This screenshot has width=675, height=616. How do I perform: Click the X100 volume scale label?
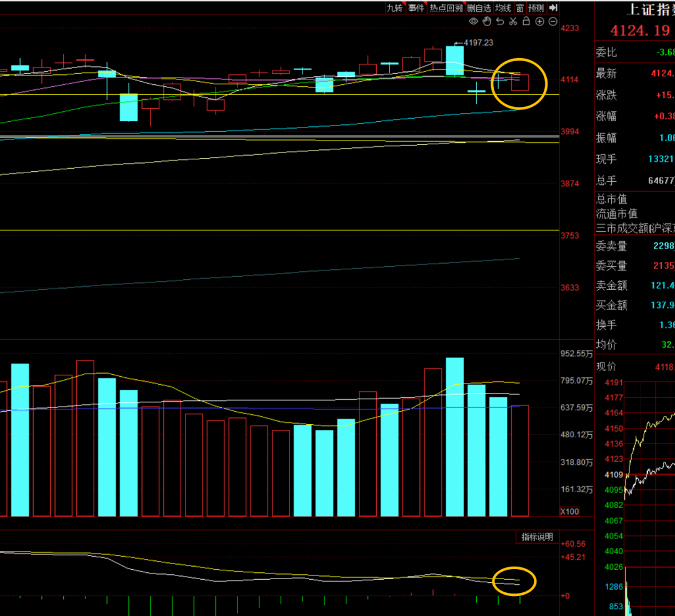click(x=569, y=512)
